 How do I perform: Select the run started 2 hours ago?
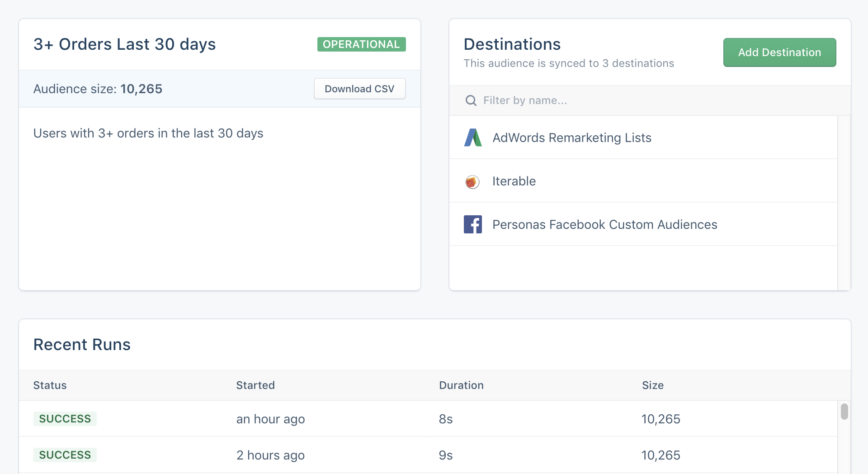[x=428, y=455]
